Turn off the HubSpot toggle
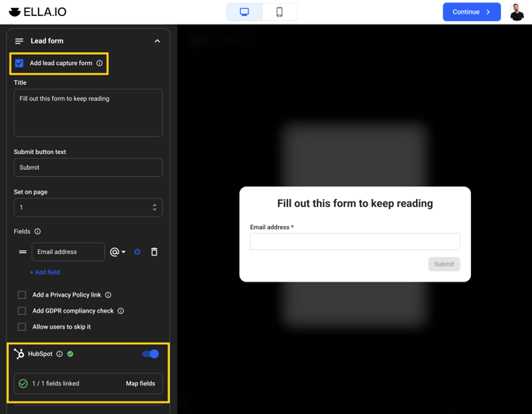The width and height of the screenshot is (532, 414). coord(150,354)
